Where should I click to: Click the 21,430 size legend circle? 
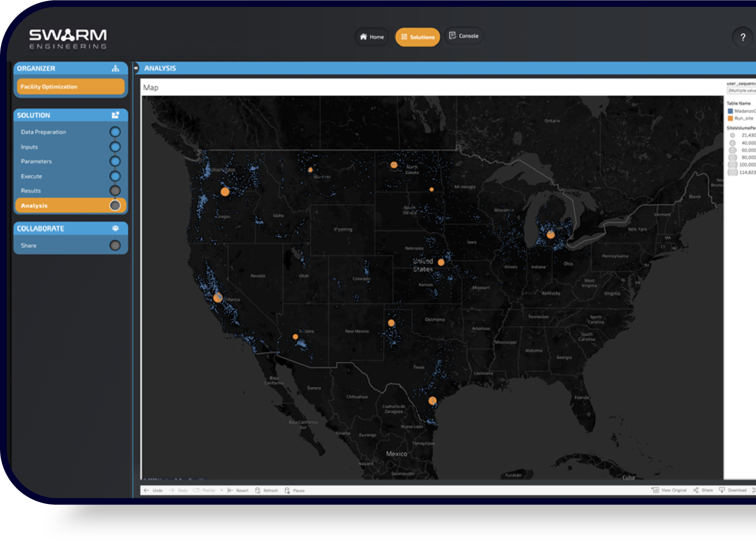pos(733,135)
